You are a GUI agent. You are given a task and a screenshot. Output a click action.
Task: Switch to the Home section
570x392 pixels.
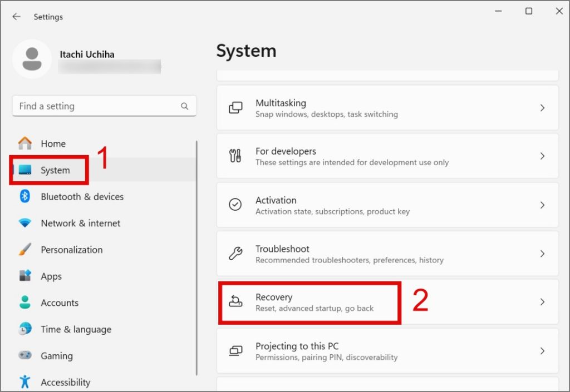[x=53, y=143]
